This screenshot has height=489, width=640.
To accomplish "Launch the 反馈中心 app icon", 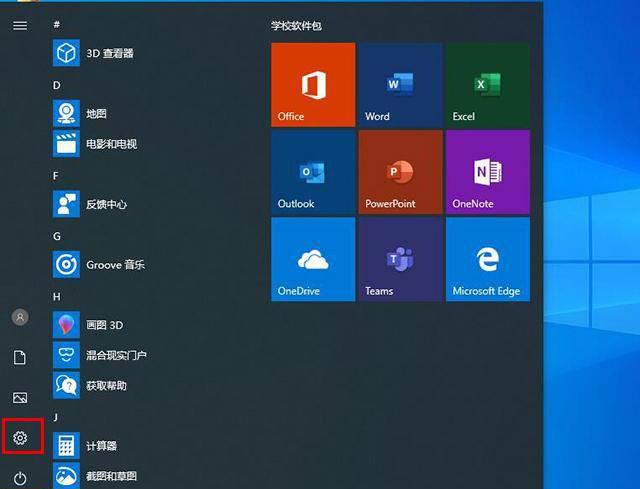I will (66, 204).
